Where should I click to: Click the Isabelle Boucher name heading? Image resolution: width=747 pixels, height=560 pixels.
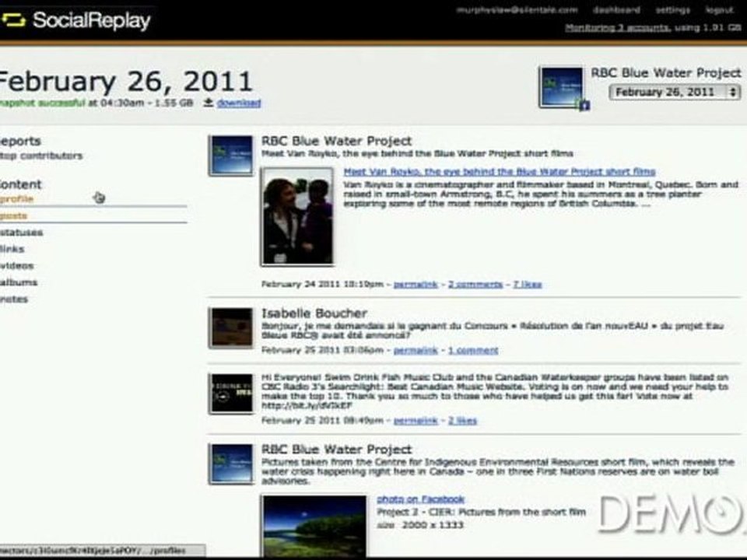[314, 313]
